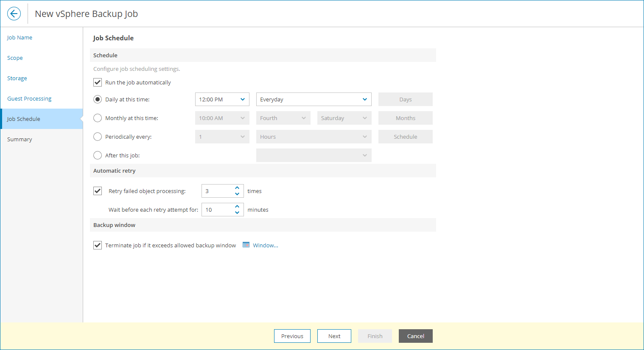Open the 10:00 AM monthly time dropdown

[x=222, y=118]
